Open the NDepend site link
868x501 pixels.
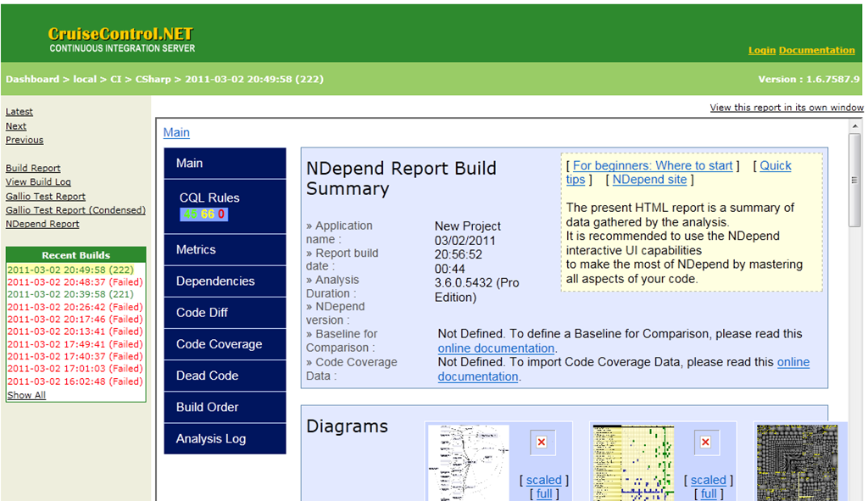pos(649,180)
